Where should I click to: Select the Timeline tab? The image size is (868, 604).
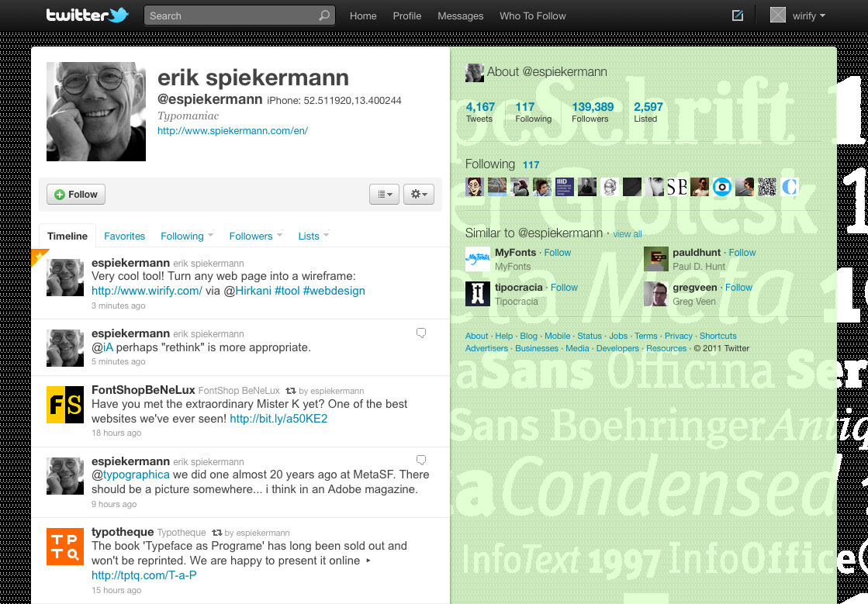tap(67, 236)
